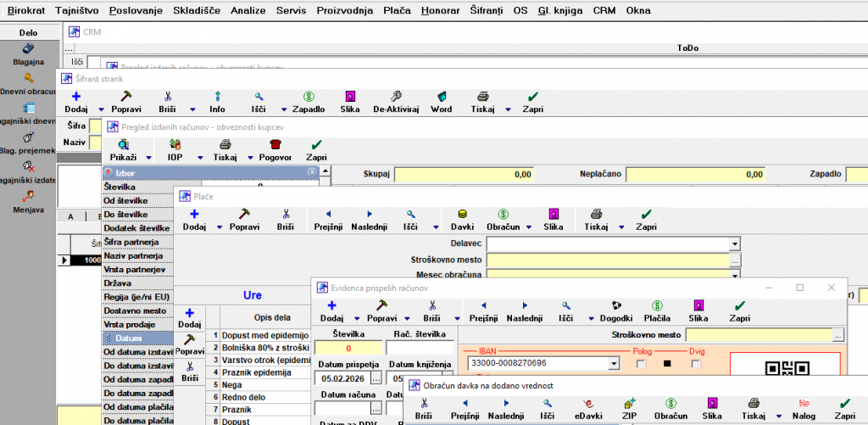This screenshot has height=425, width=868.
Task: Collapse the Izbor panel section
Action: coord(312,172)
